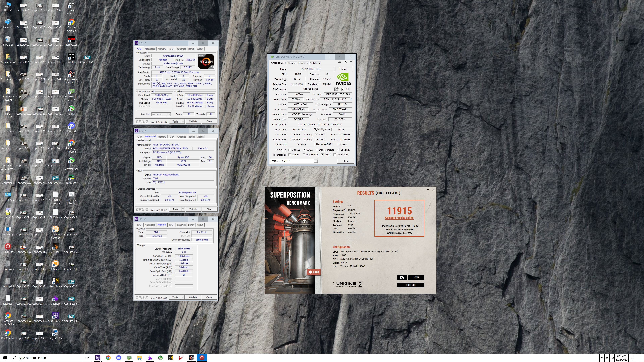This screenshot has width=644, height=362.
Task: Toggle the OpenGL 4.6 checkbox
Action: click(335, 155)
